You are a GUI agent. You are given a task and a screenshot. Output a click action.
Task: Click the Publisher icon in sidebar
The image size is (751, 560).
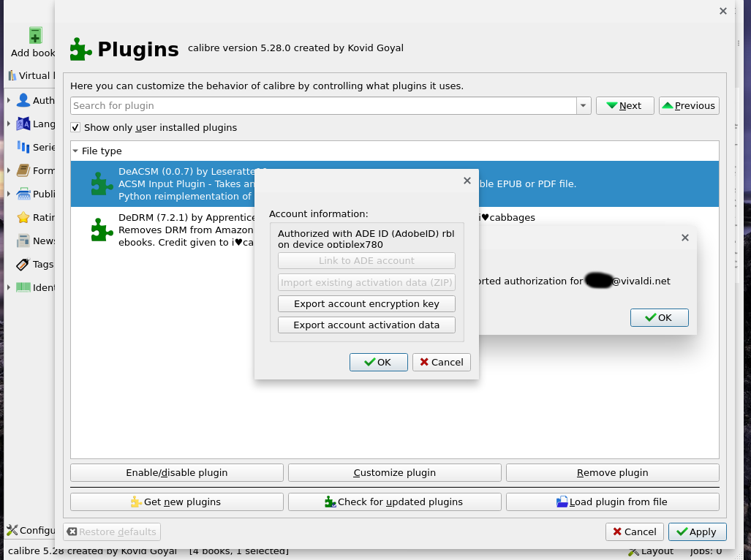23,194
